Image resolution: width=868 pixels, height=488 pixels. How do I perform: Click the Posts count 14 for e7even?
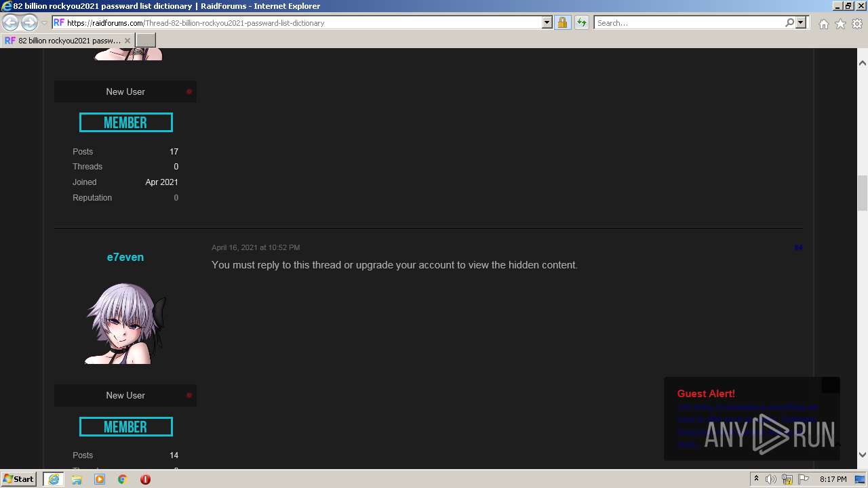pyautogui.click(x=174, y=455)
